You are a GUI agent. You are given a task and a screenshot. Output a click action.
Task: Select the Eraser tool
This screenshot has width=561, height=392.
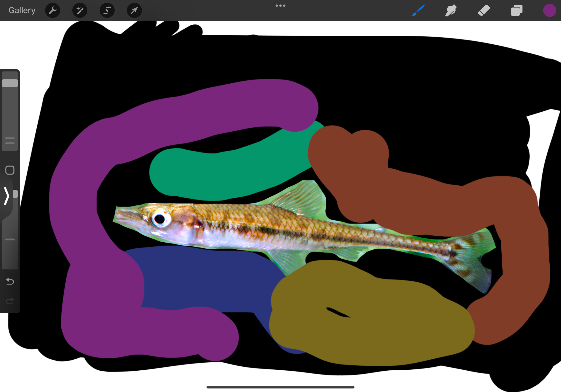(484, 11)
